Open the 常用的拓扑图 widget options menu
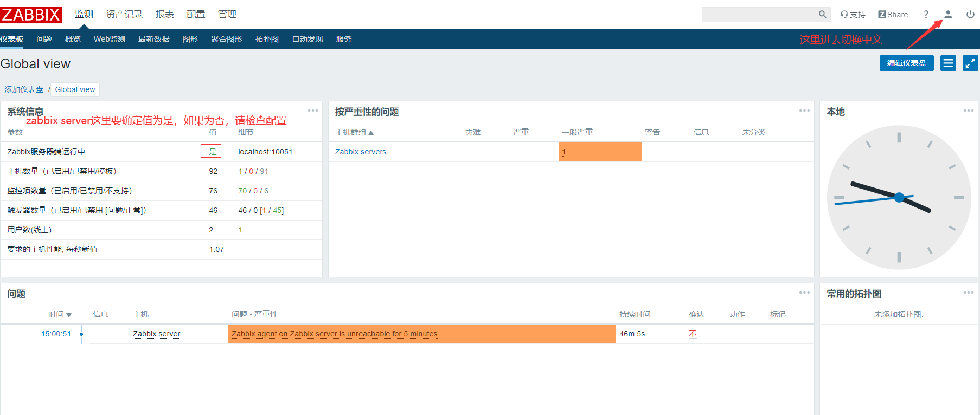 coord(969,293)
